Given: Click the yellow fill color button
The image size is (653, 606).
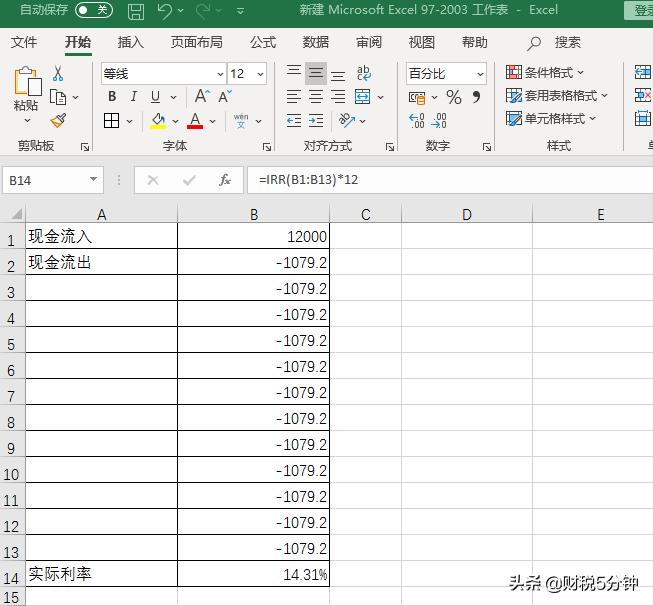Looking at the screenshot, I should pos(158,121).
